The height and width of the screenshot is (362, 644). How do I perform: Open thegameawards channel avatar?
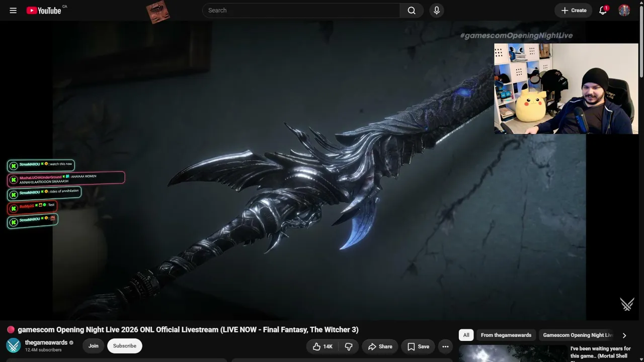14,345
